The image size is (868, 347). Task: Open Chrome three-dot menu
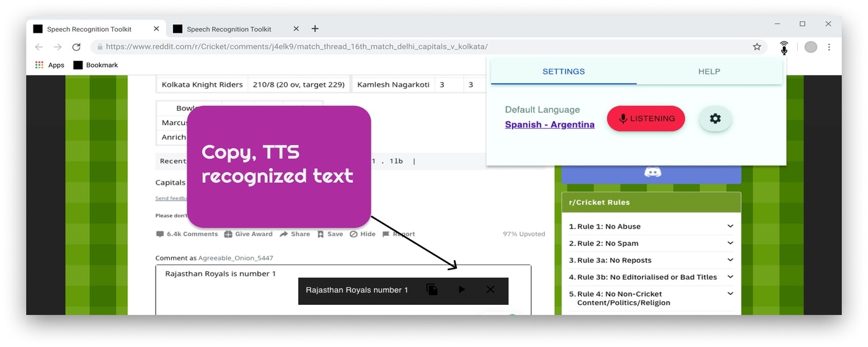[829, 47]
